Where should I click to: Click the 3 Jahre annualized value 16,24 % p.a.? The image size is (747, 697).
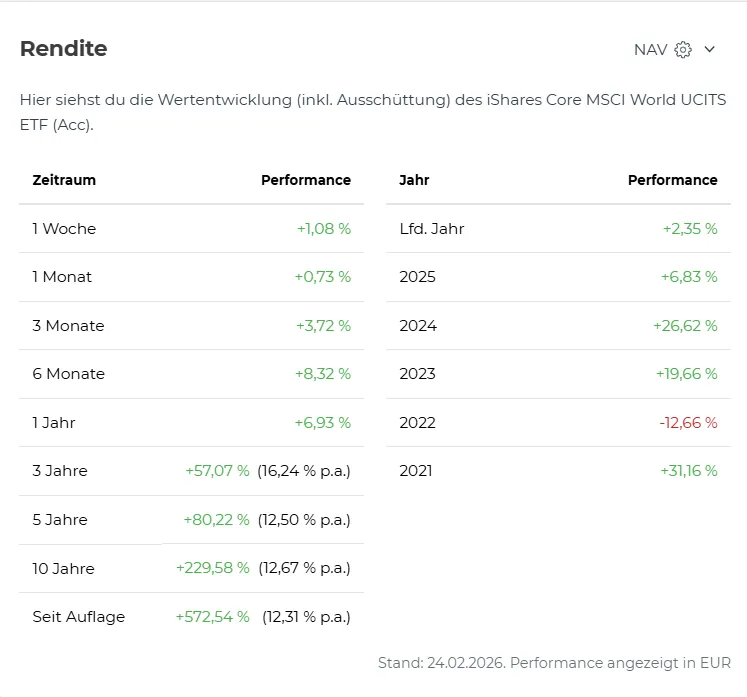point(304,471)
